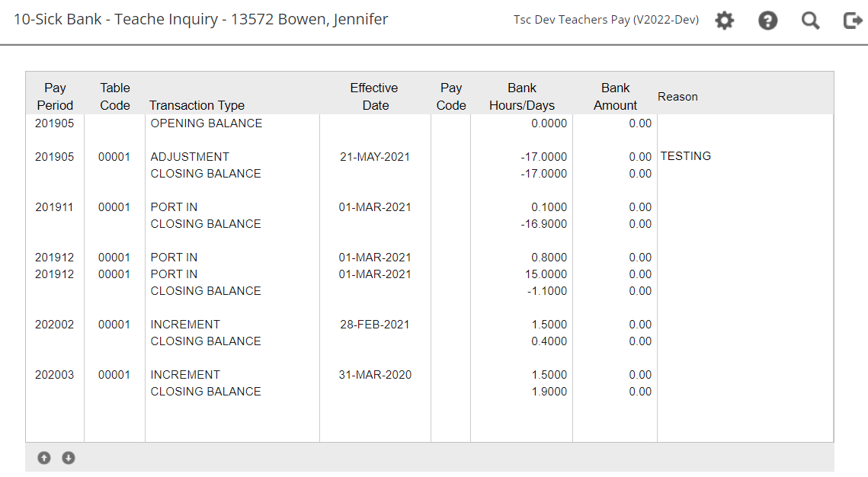Click the Bank Hours/Days column header
Image resolution: width=868 pixels, height=477 pixels.
pyautogui.click(x=522, y=97)
